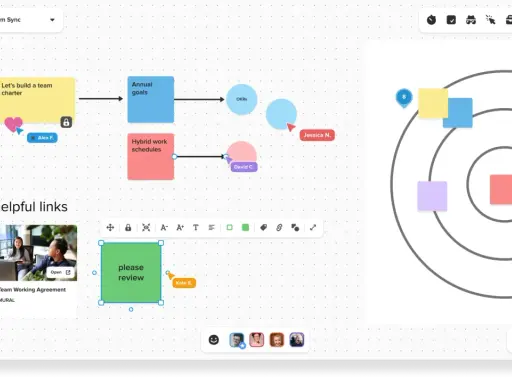The width and height of the screenshot is (512, 384).
Task: Click the 'Jessica N.' cursor name label
Action: pyautogui.click(x=317, y=135)
